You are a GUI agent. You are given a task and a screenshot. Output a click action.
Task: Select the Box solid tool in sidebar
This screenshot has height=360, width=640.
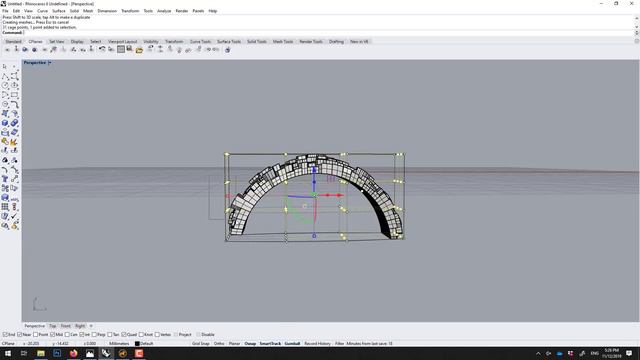pyautogui.click(x=5, y=123)
